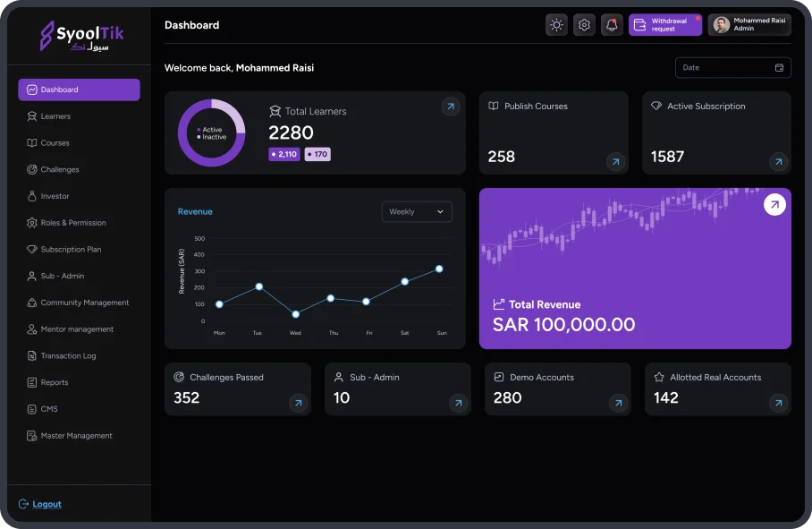Image resolution: width=812 pixels, height=529 pixels.
Task: Open Allotted Real Accounts arrow icon
Action: click(778, 404)
